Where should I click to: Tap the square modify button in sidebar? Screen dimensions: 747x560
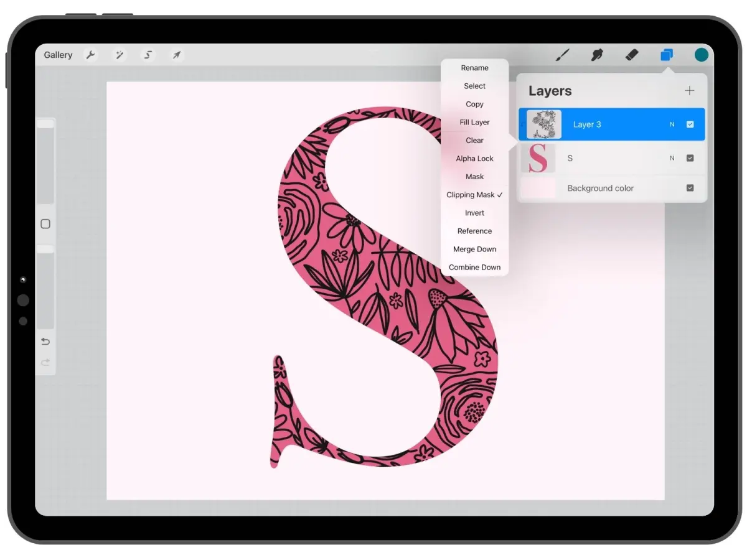[45, 224]
